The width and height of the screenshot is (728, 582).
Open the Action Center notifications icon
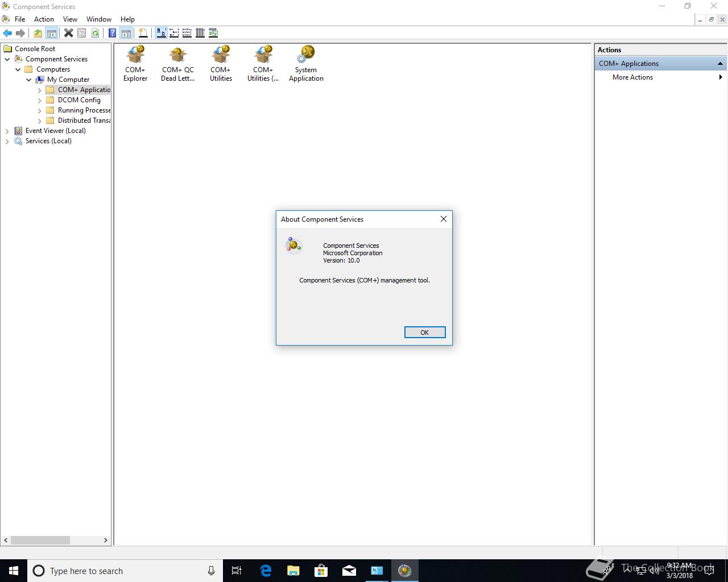[x=709, y=571]
